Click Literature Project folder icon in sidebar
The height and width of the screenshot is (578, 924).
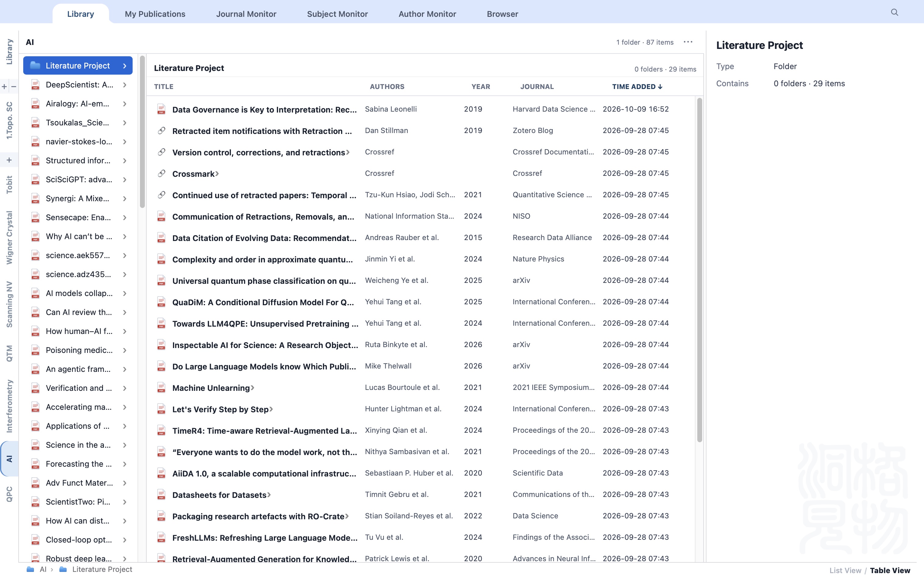pyautogui.click(x=35, y=65)
